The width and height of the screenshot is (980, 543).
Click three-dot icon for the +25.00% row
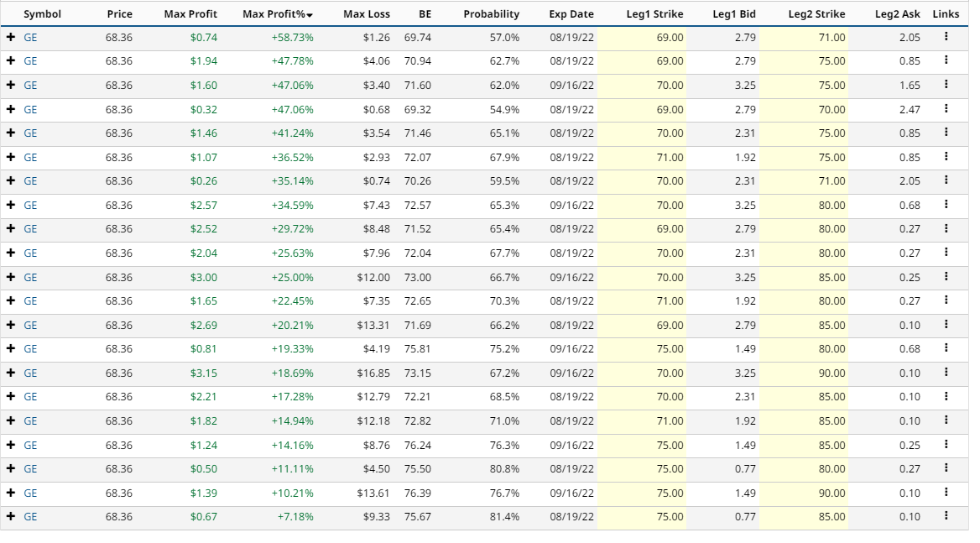coord(946,277)
